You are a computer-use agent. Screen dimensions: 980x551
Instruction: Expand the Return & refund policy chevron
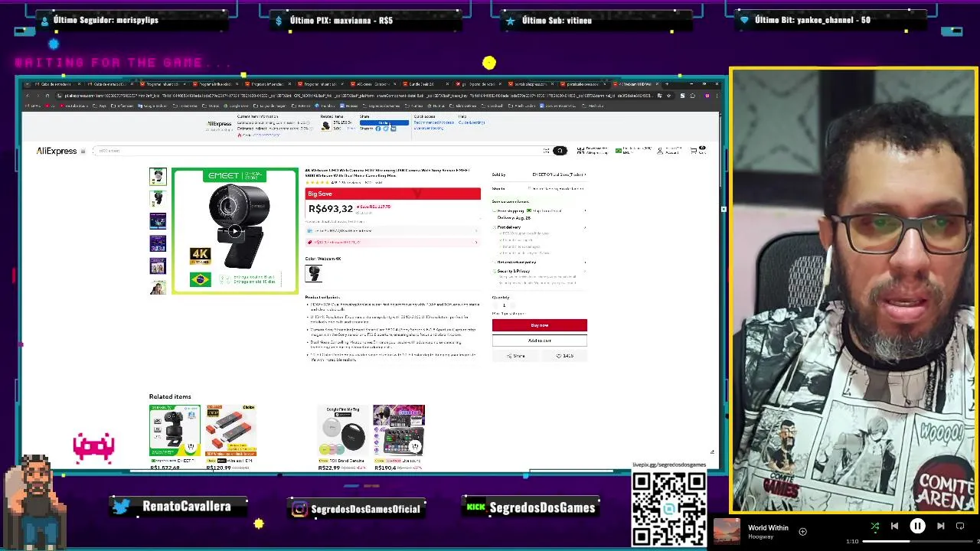[x=585, y=262]
